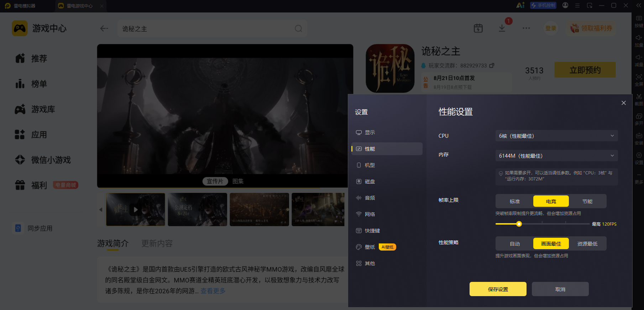Open 微信小游戏 mini games
Viewport: 644px width, 310px height.
(43, 160)
